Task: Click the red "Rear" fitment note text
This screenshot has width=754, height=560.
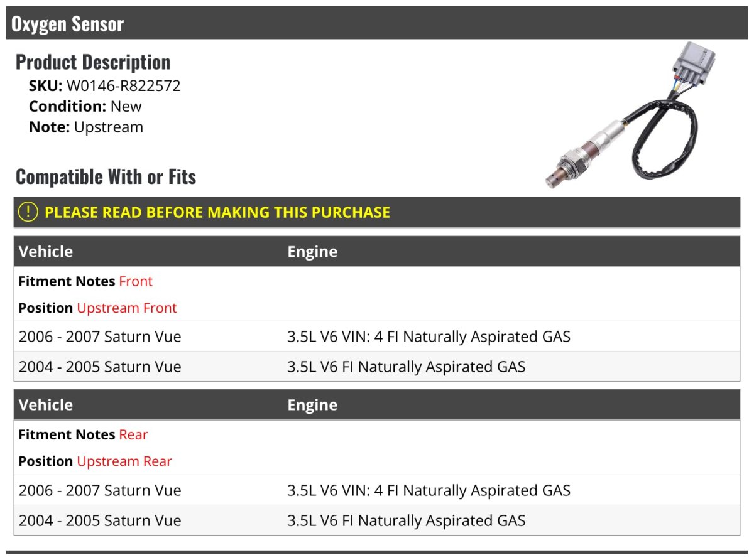Action: (133, 434)
